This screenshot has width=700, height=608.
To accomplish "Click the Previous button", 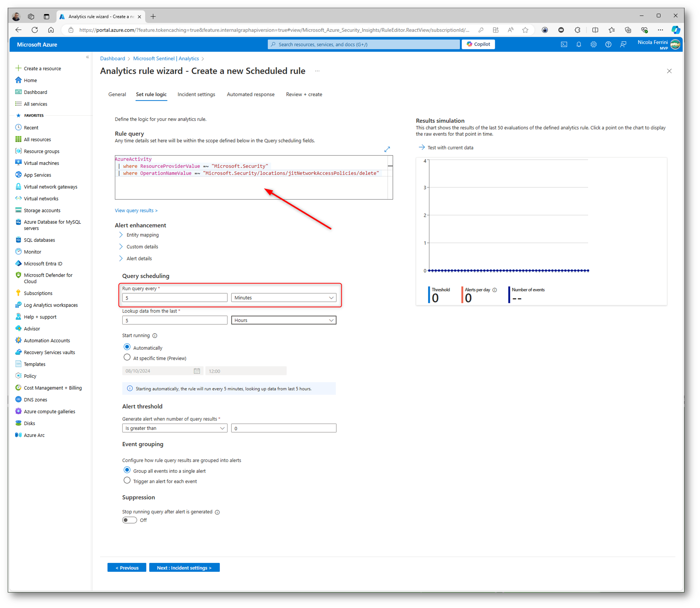I will coord(127,567).
